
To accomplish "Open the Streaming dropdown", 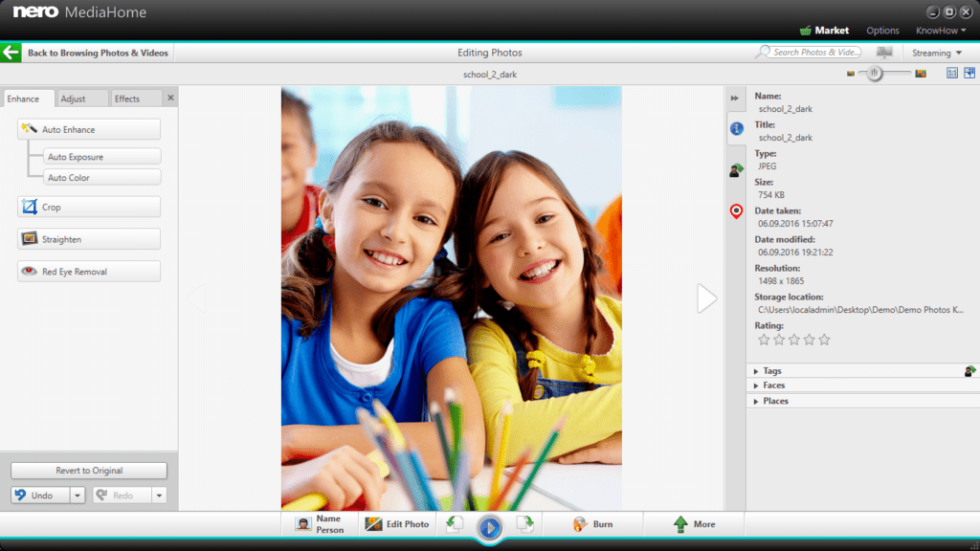I will (x=936, y=53).
